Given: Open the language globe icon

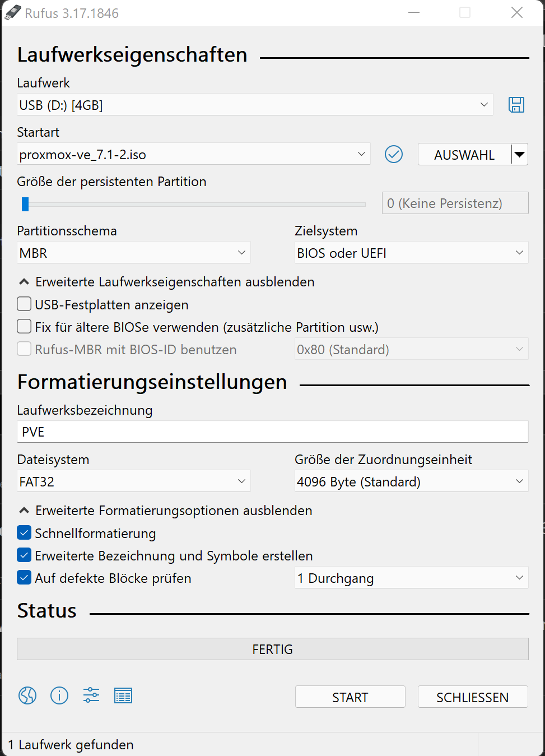Looking at the screenshot, I should (27, 695).
